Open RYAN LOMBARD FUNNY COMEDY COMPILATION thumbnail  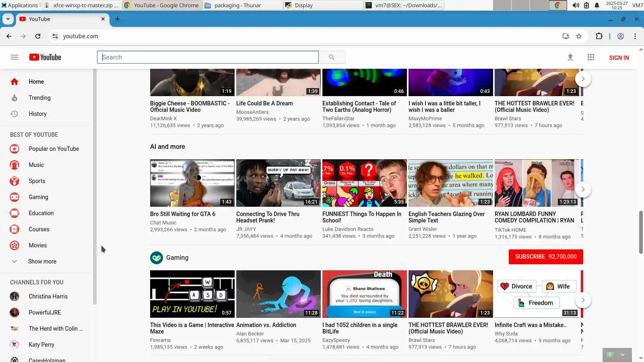tap(537, 183)
